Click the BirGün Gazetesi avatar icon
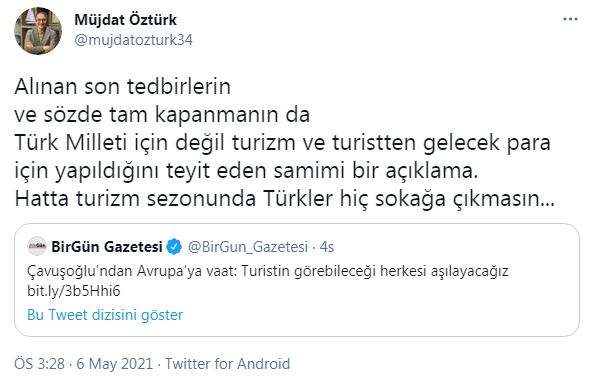This screenshot has width=589, height=377. [x=37, y=246]
